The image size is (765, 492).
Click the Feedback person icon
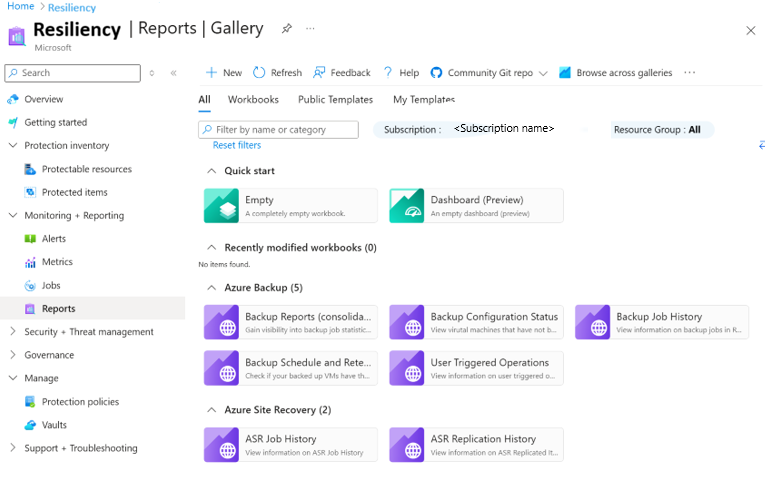(x=319, y=73)
